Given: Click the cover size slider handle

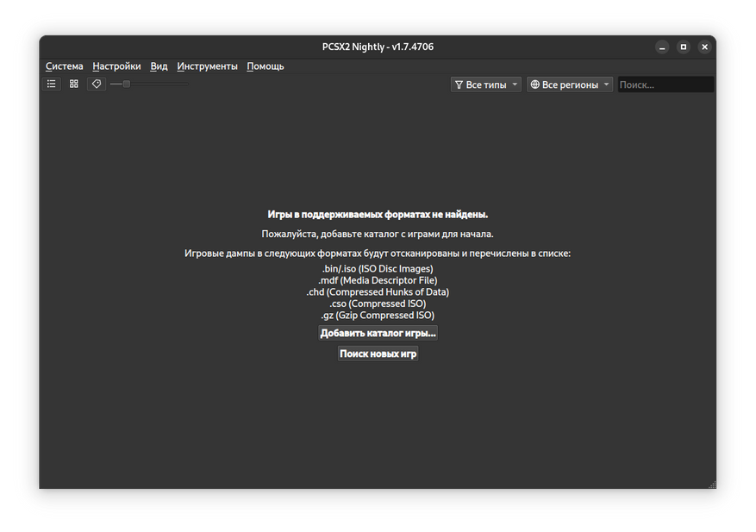Looking at the screenshot, I should (127, 84).
